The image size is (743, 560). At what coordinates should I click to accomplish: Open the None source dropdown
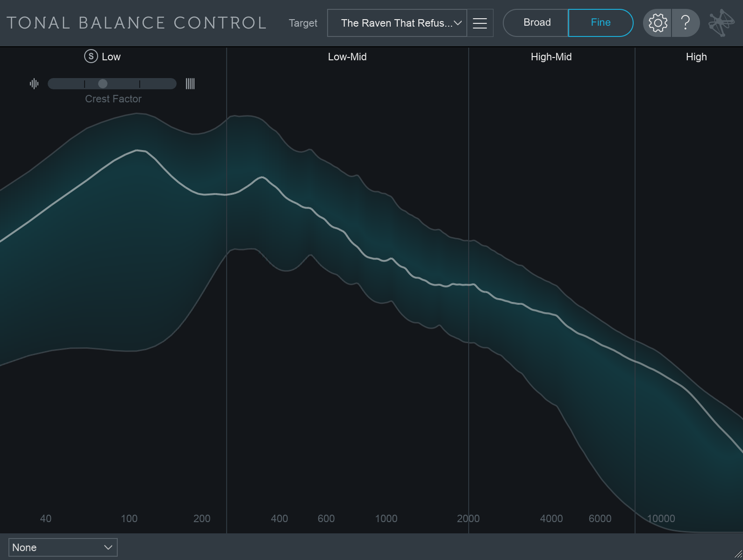point(63,547)
